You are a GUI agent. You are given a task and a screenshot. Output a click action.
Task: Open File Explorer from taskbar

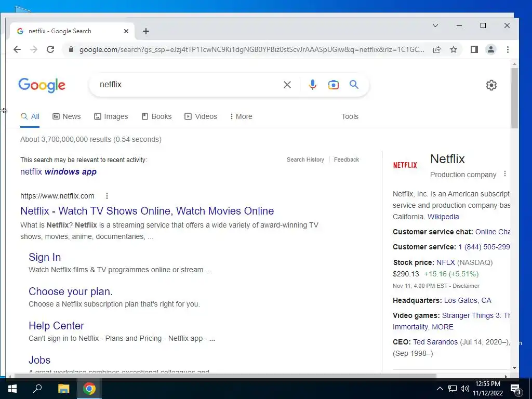click(63, 389)
